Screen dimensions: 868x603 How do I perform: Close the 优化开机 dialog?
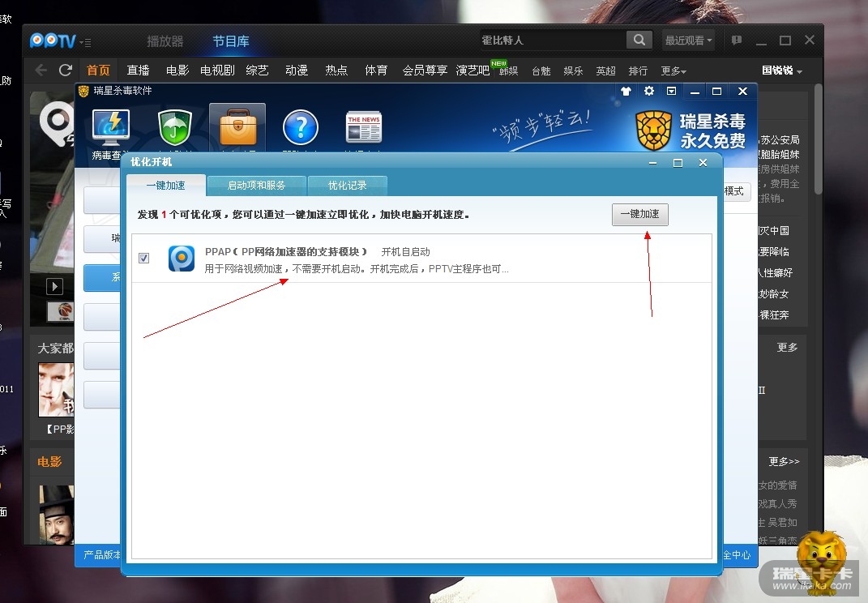click(703, 162)
